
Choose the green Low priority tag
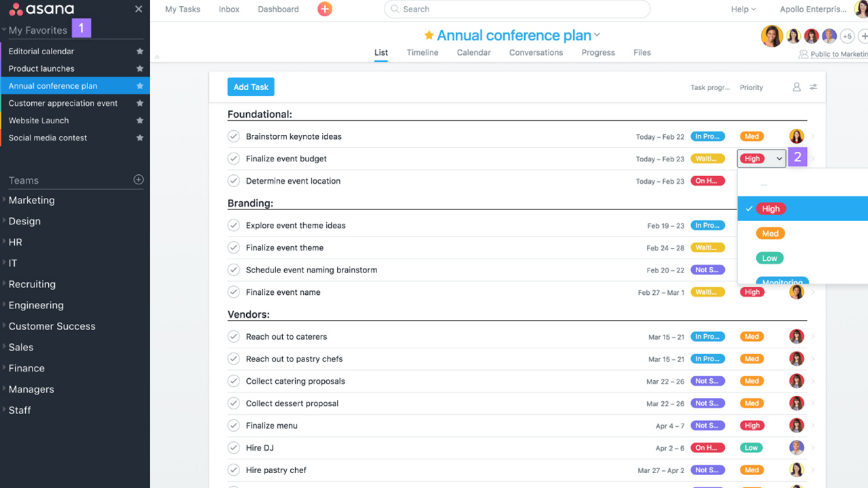[770, 258]
